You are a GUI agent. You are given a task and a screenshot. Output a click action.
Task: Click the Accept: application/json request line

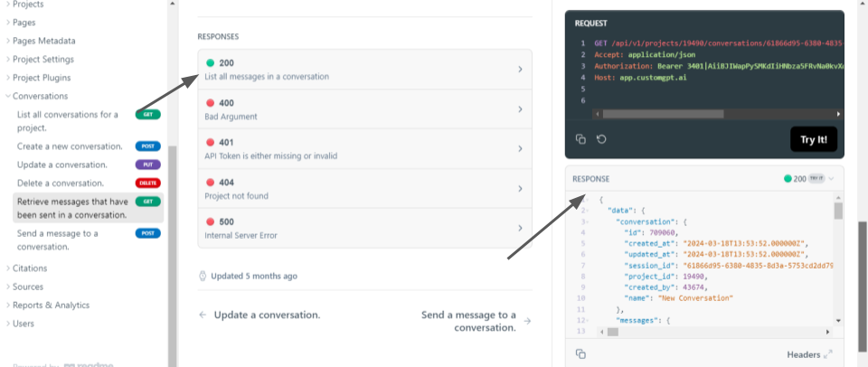pos(645,55)
